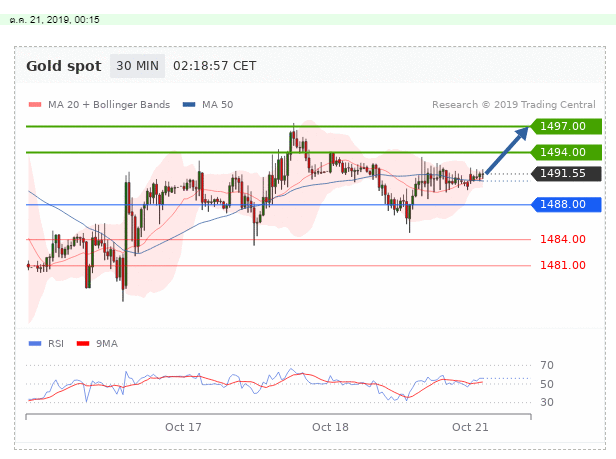Click the RSI blue legend swatch
The width and height of the screenshot is (616, 459).
[35, 343]
